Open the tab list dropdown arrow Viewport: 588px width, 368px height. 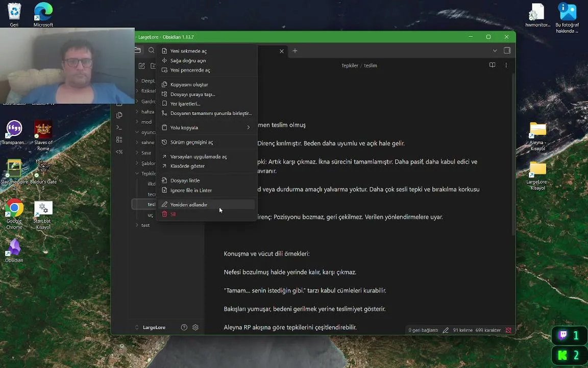pos(495,51)
